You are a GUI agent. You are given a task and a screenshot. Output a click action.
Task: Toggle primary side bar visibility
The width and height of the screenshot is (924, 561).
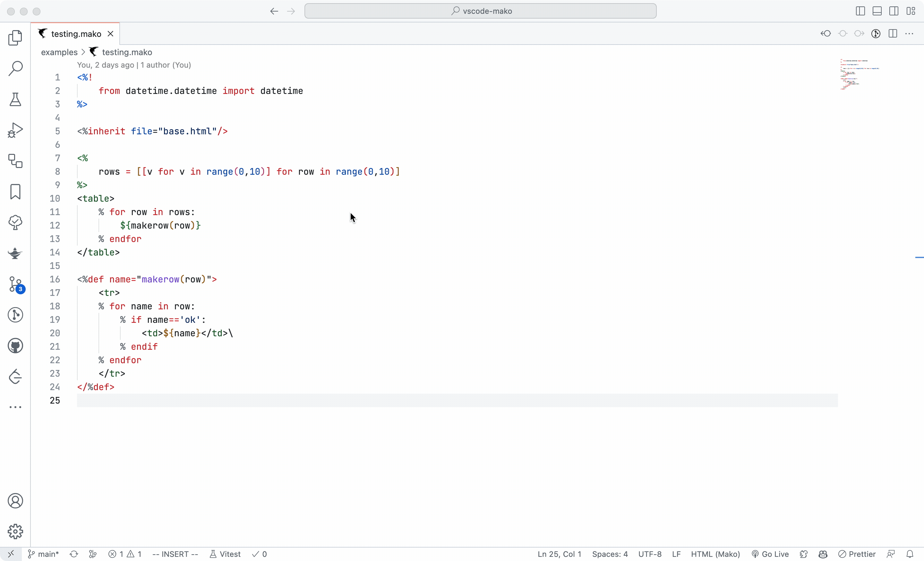tap(860, 11)
